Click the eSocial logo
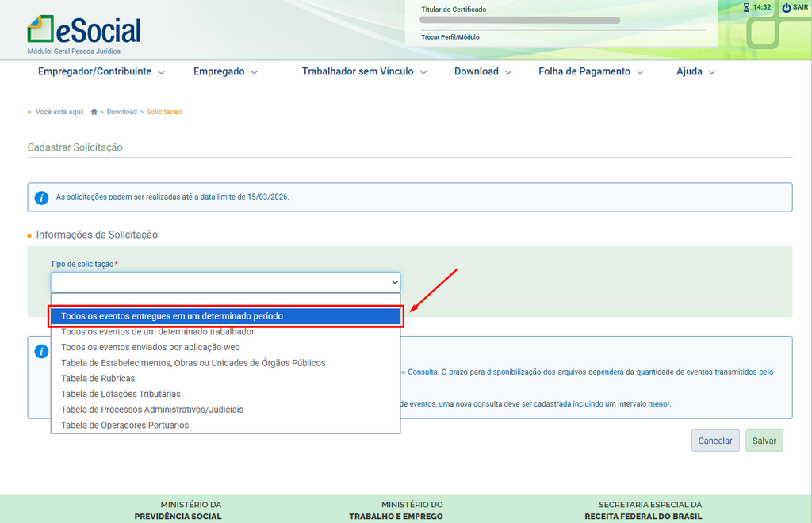The height and width of the screenshot is (523, 812). (84, 30)
